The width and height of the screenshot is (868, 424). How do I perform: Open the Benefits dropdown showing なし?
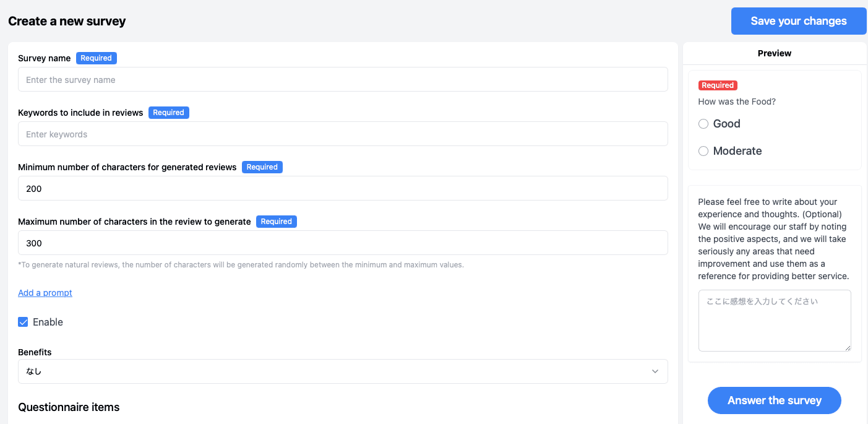click(343, 371)
